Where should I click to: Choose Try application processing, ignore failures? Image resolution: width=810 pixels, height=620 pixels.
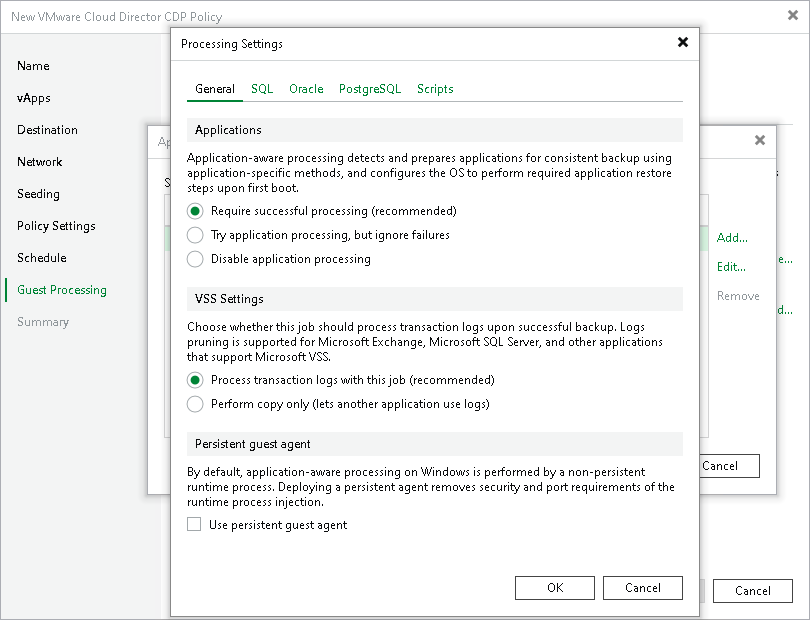coord(195,235)
